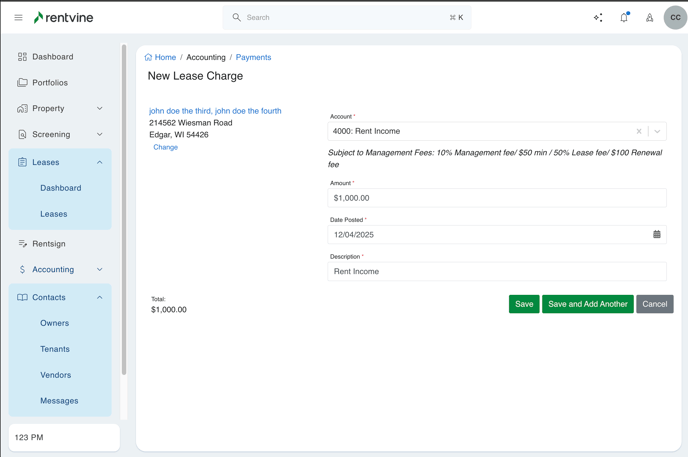This screenshot has height=457, width=688.
Task: Click Save and Add Another
Action: tap(587, 304)
